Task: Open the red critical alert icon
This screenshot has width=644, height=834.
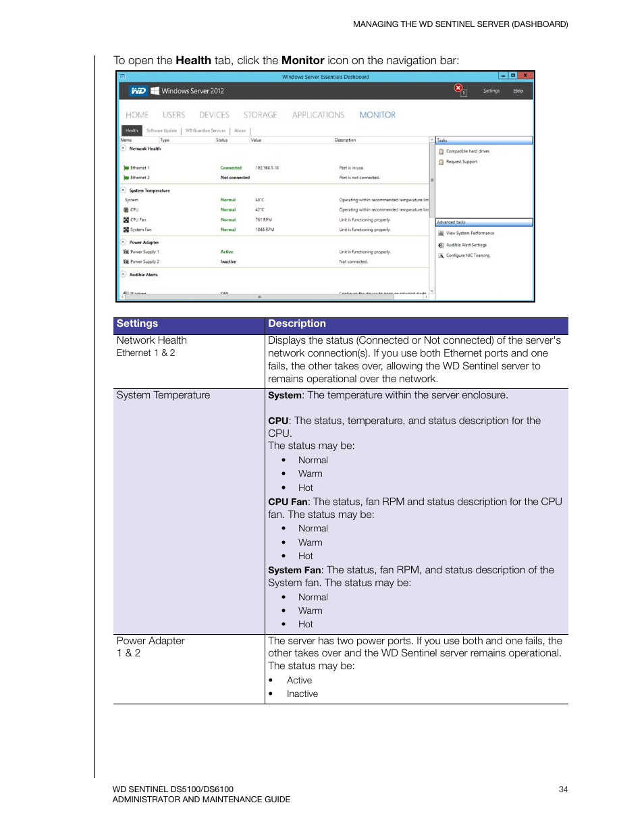Action: [458, 88]
